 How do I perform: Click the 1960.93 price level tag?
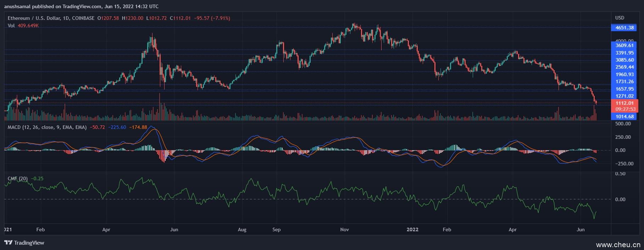(x=624, y=74)
